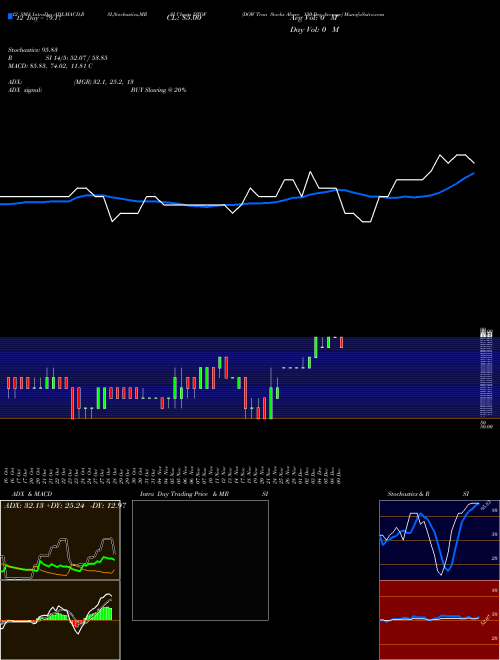
Task: Click the 'Avg Vol: 0 M' label
Action: tap(314, 19)
